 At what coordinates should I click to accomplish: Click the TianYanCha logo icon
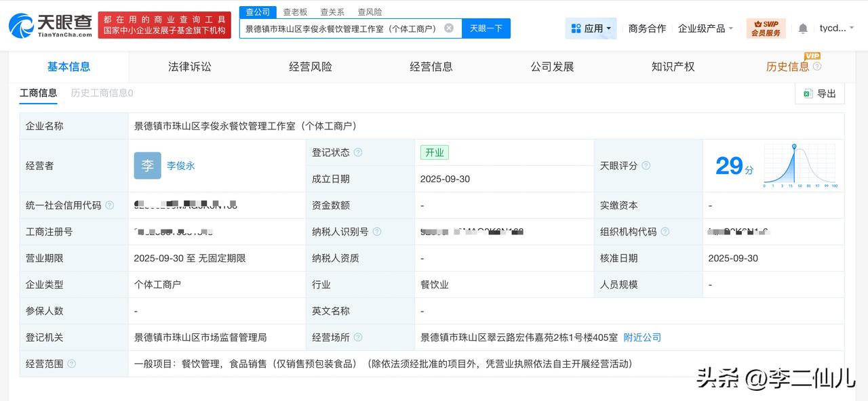tap(22, 26)
